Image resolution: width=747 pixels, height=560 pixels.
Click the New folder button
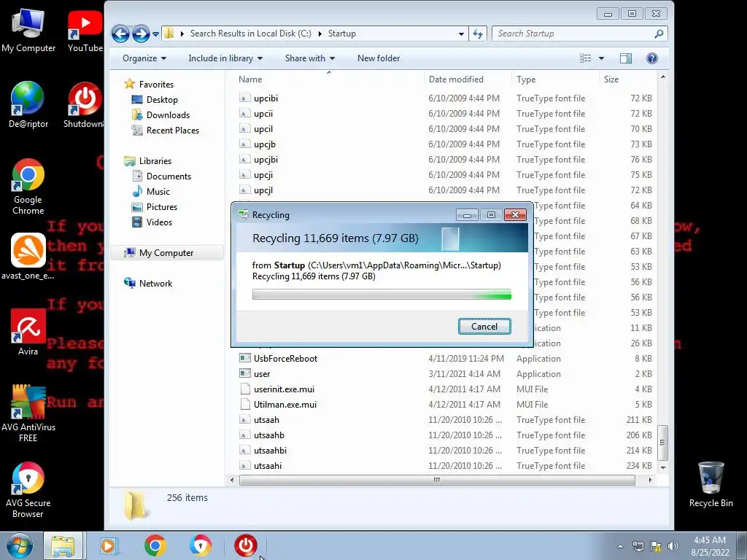[x=379, y=58]
